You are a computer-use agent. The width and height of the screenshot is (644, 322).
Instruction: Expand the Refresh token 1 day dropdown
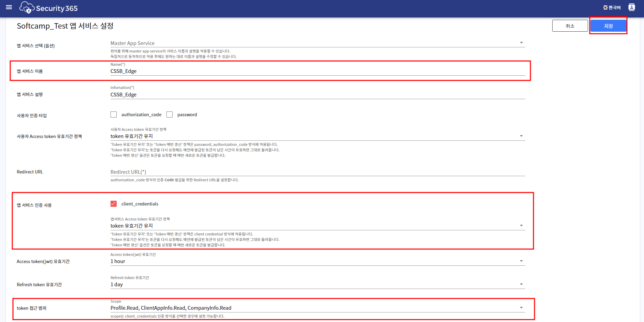(x=521, y=284)
